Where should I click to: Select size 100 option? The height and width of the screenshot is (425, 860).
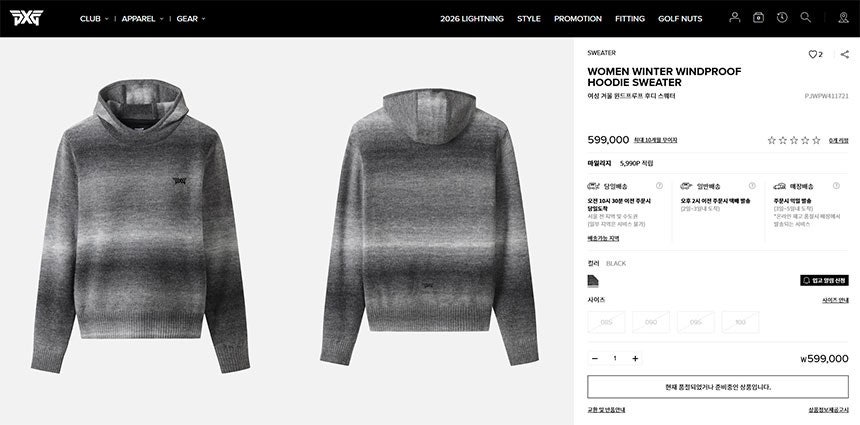[x=740, y=322]
